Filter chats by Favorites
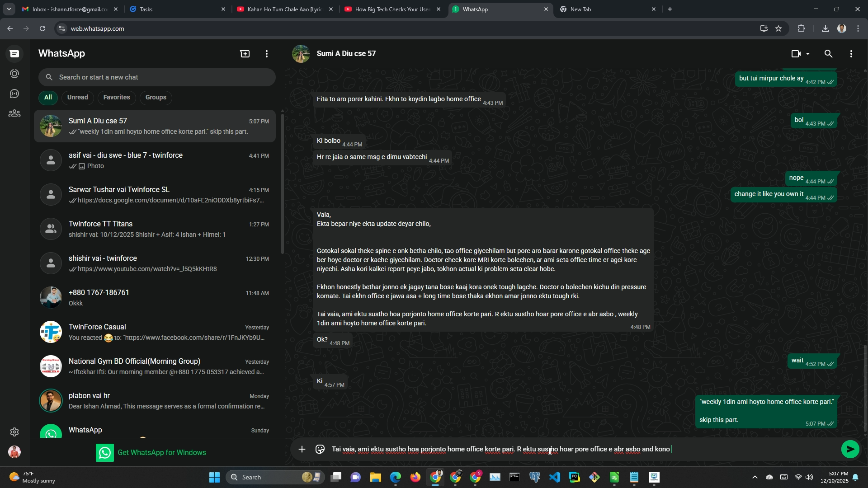 116,97
